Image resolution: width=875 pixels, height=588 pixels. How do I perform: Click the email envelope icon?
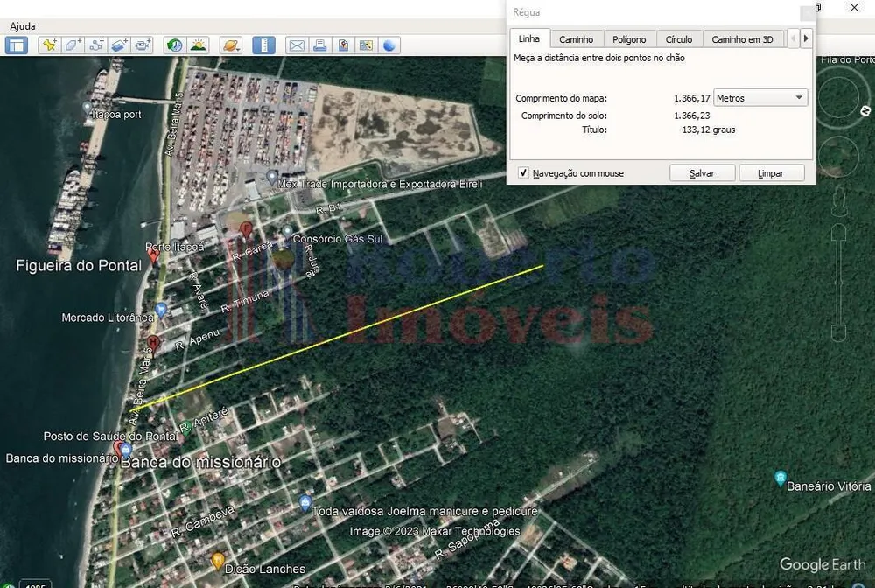pyautogui.click(x=297, y=45)
